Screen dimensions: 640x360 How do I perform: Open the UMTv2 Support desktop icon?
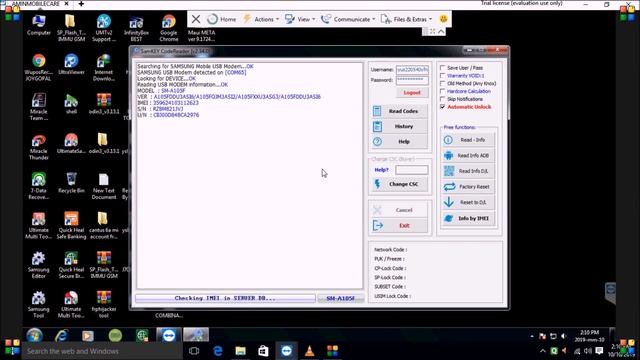click(x=104, y=28)
